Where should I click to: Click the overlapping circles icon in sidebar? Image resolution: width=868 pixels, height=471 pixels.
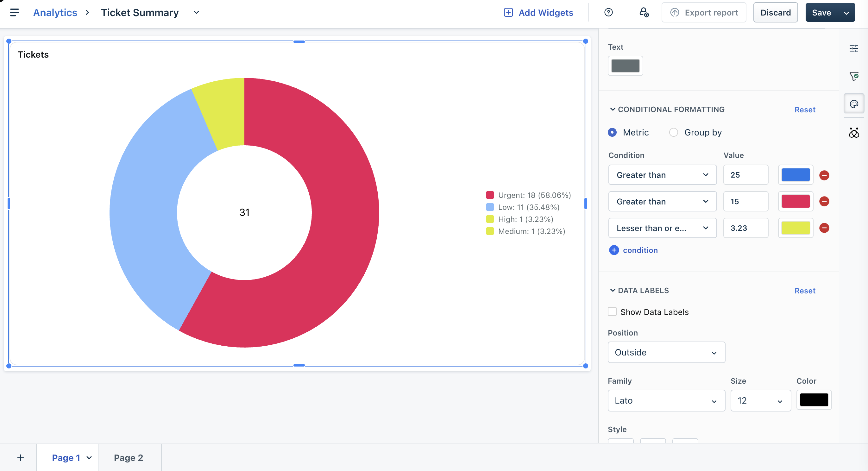coord(853,133)
